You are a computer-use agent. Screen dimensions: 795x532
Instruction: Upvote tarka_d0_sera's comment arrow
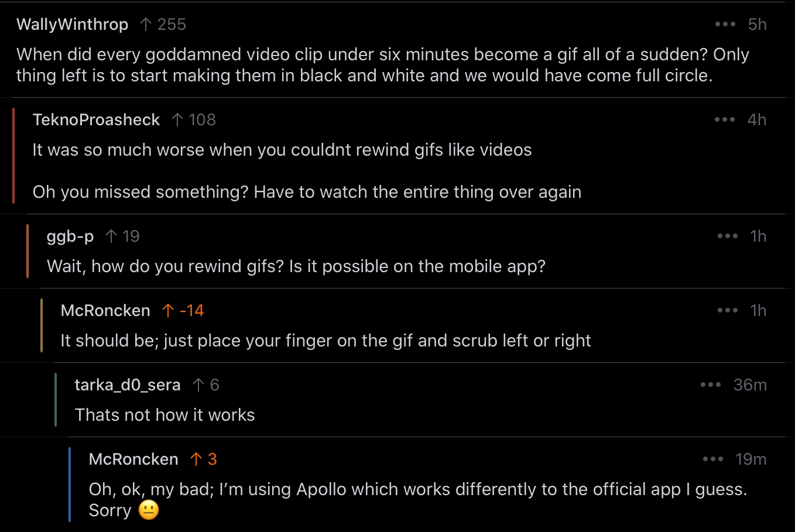pyautogui.click(x=198, y=385)
